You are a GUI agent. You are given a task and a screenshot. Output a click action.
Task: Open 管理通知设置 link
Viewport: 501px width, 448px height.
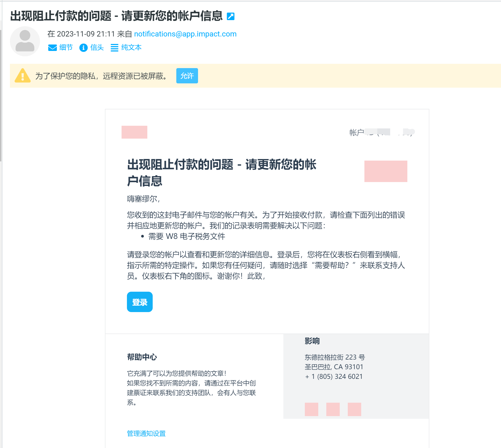(146, 433)
